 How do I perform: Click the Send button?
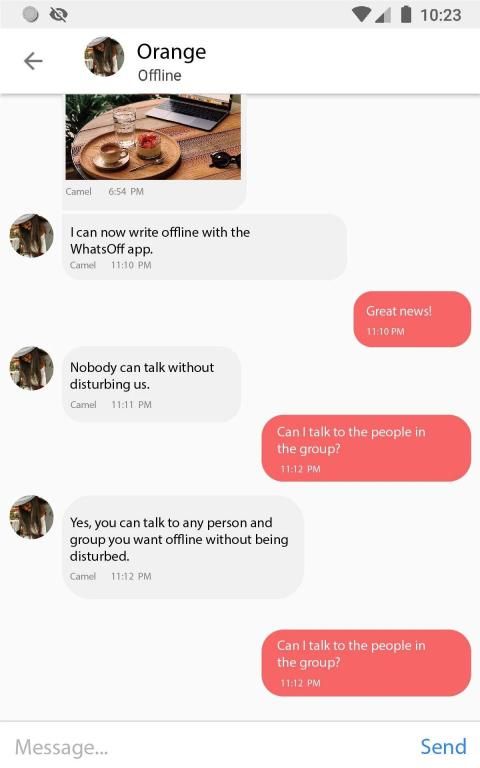443,746
